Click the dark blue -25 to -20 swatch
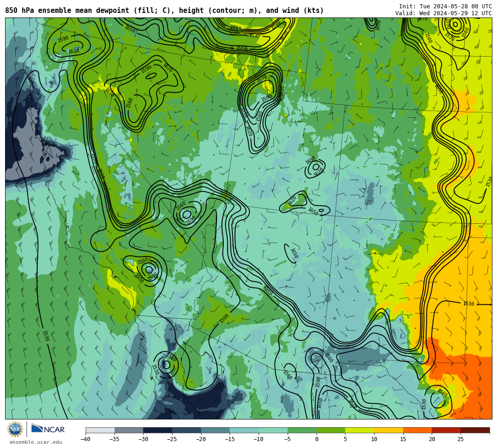 point(187,430)
